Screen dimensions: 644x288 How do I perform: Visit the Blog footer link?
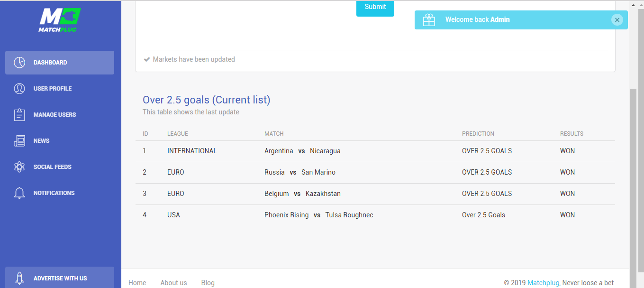[x=208, y=283]
